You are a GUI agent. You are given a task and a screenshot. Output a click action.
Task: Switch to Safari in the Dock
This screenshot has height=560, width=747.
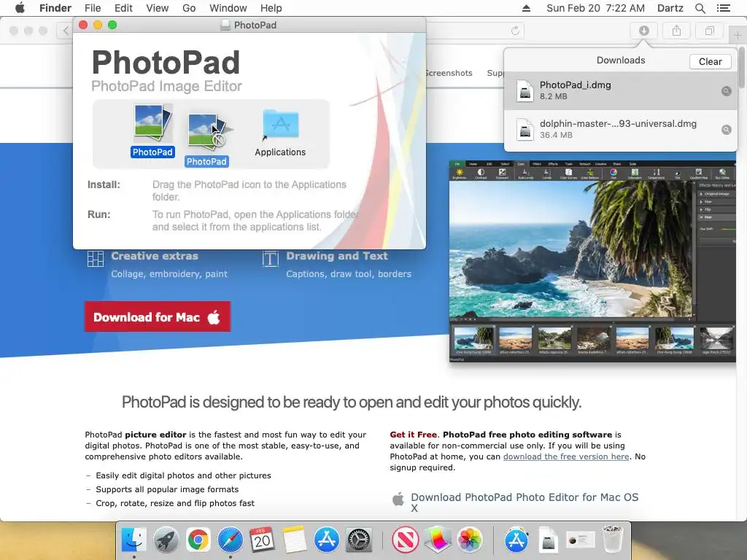pos(230,540)
